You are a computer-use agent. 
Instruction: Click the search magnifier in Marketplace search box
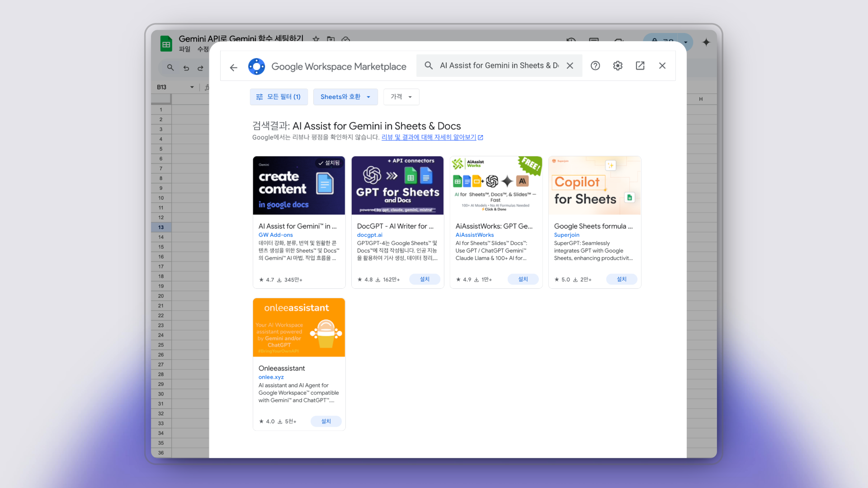pos(429,66)
